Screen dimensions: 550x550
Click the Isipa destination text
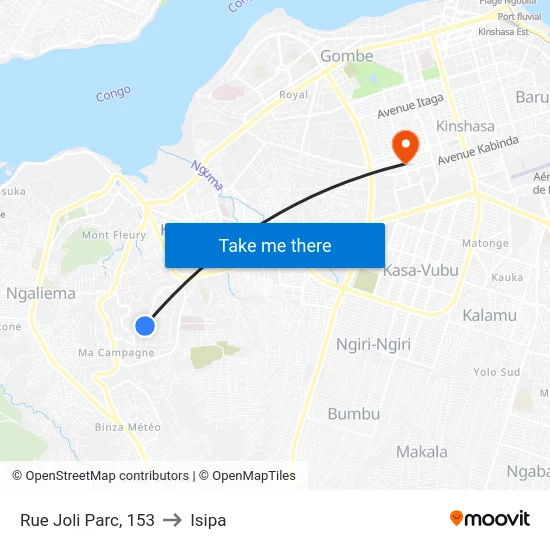208,521
